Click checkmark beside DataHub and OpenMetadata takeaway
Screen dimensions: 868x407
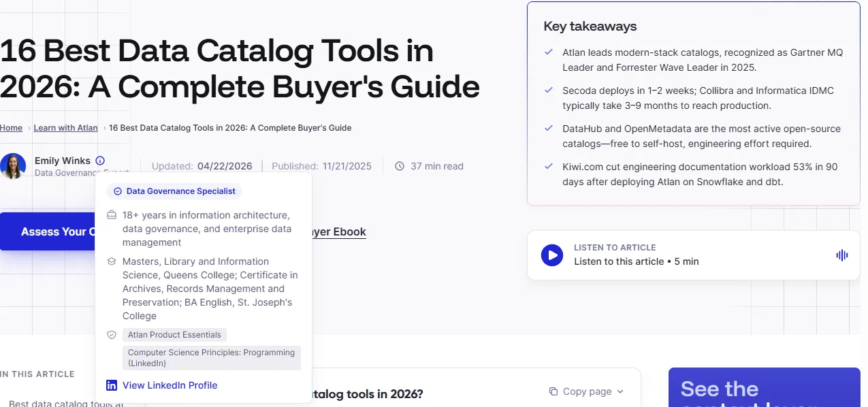pos(549,128)
